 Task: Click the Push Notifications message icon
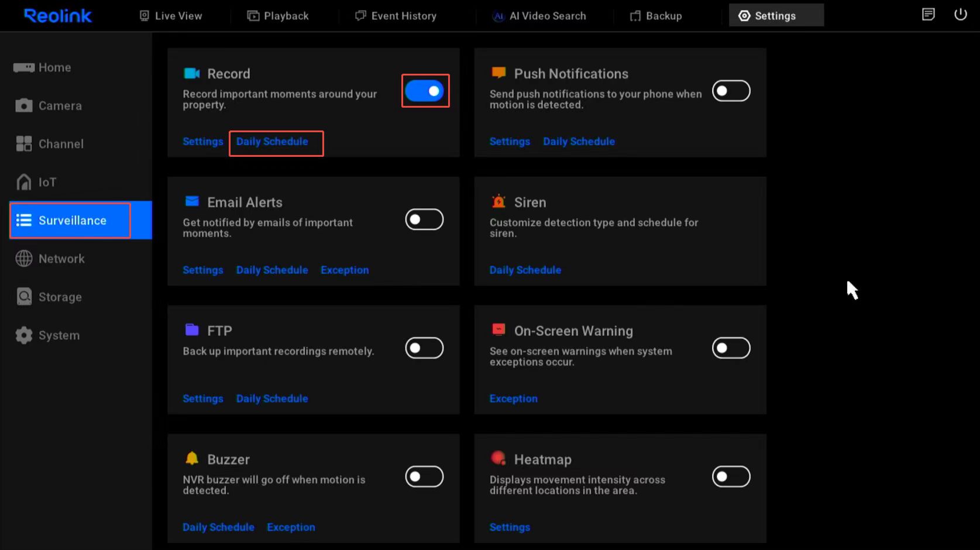pos(498,73)
